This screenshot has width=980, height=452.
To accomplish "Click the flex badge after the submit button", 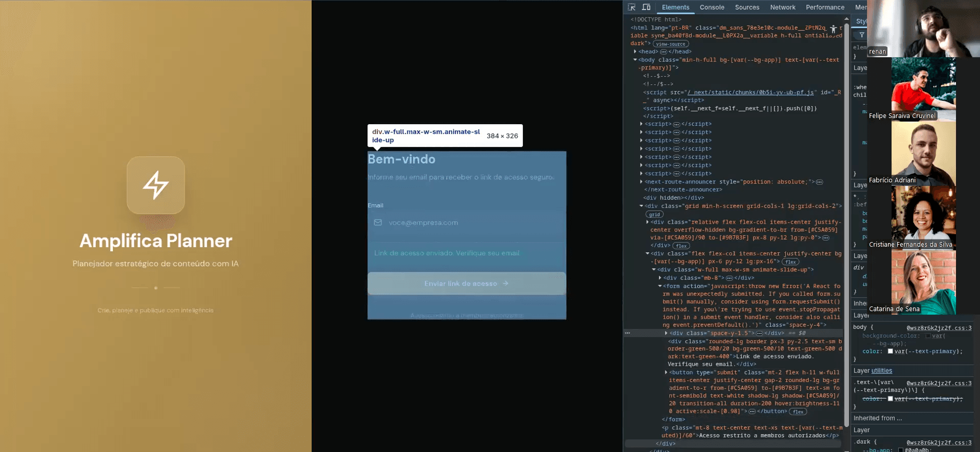I will (x=798, y=412).
